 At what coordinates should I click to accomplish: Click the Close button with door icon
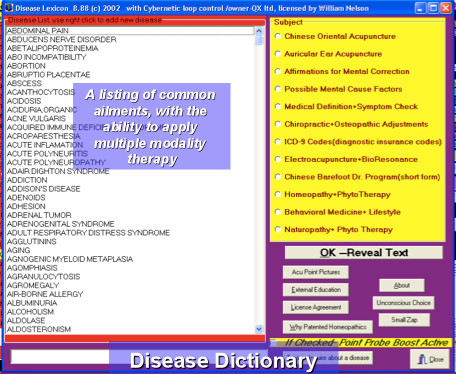click(x=430, y=359)
